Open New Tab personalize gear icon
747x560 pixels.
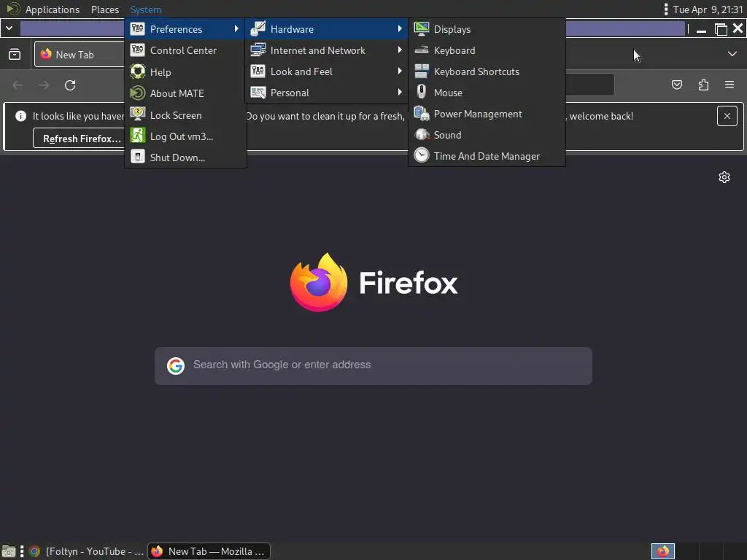(x=724, y=177)
